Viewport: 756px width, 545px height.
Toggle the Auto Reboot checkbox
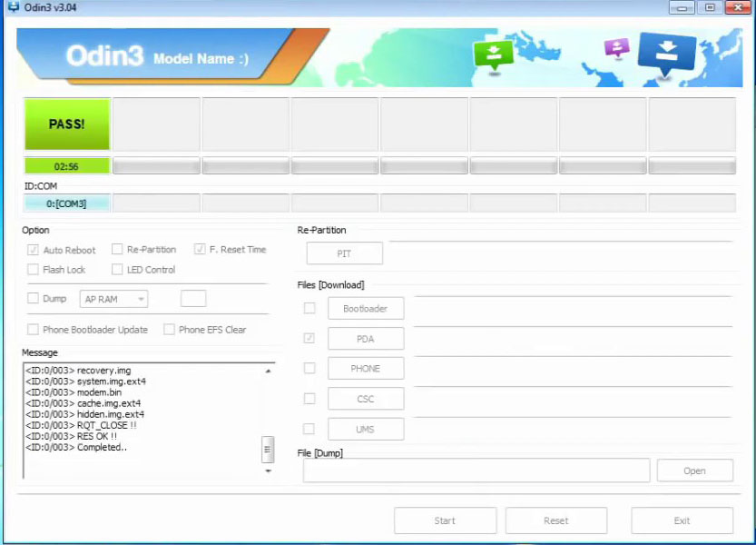click(x=33, y=250)
